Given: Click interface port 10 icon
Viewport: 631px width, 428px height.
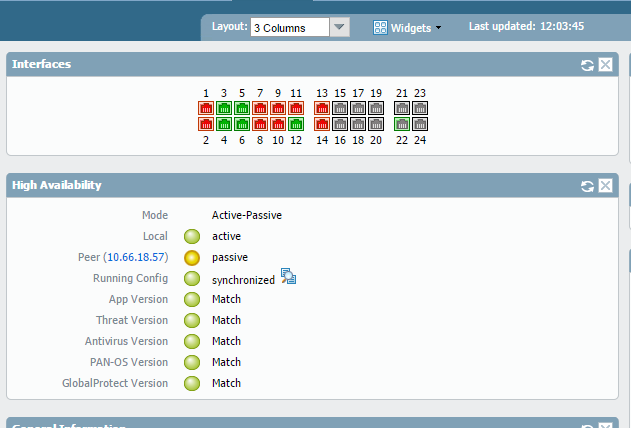Looking at the screenshot, I should (x=278, y=124).
